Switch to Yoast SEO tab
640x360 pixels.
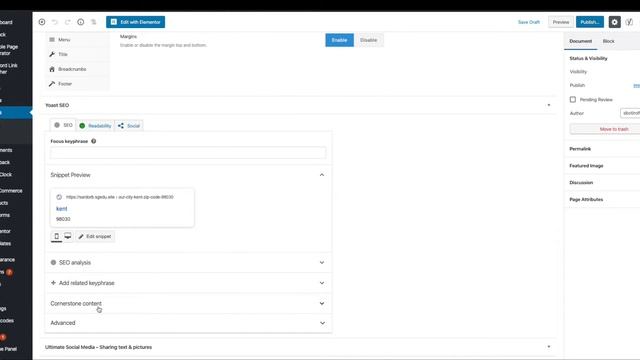tap(63, 125)
